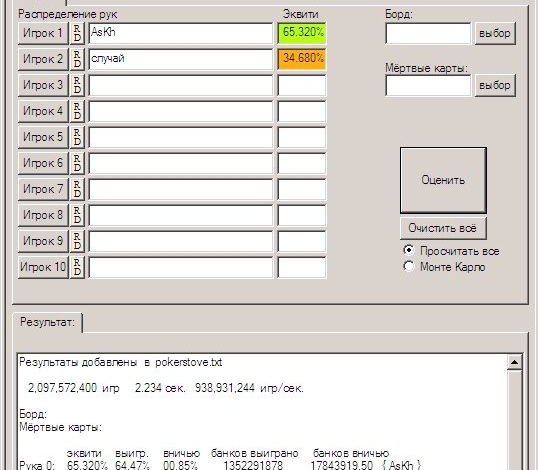Click the empty hand field for Игрок 9
The height and width of the screenshot is (470, 538).
click(x=180, y=241)
